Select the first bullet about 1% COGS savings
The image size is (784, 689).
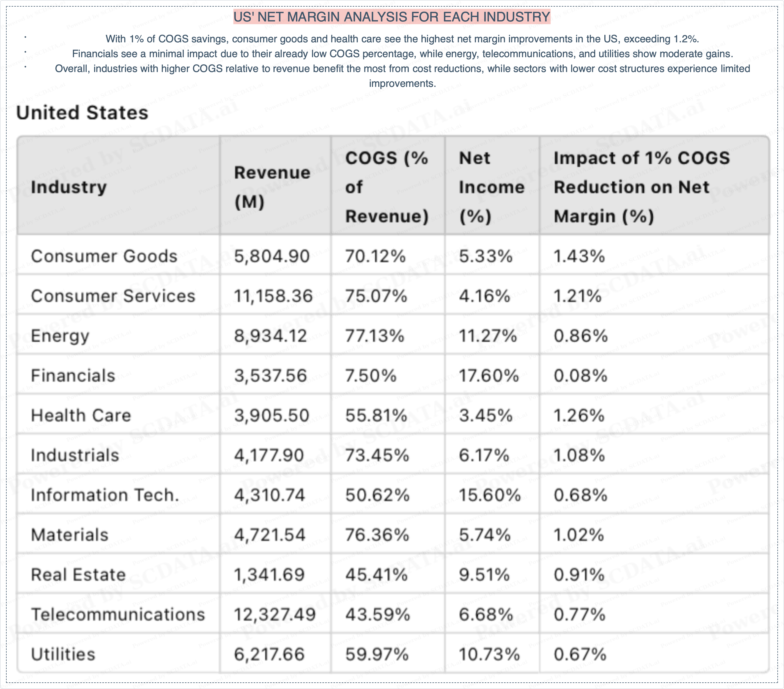point(402,39)
